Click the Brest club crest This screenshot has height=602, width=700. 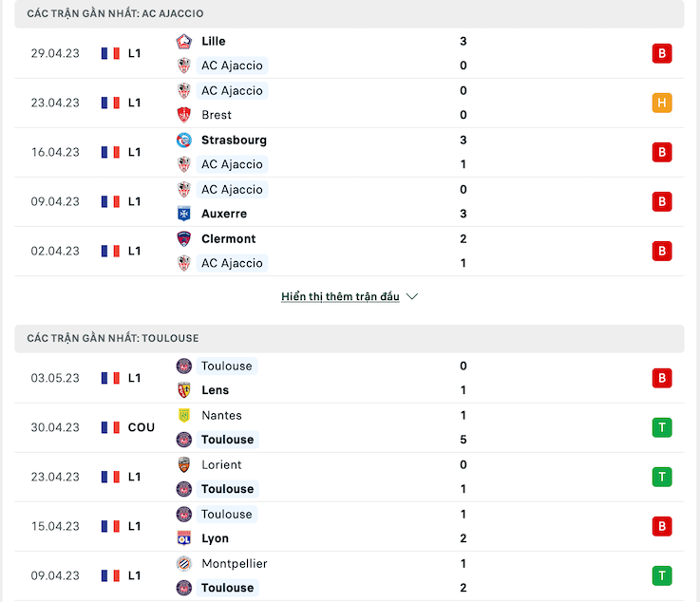(184, 115)
